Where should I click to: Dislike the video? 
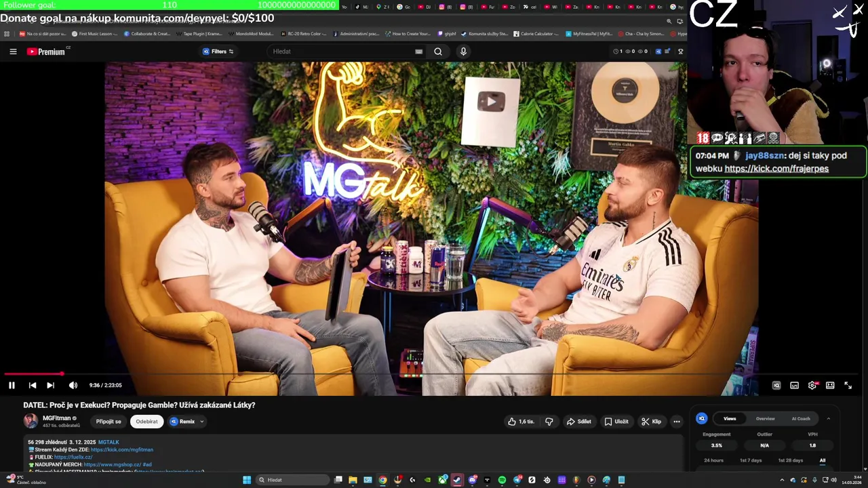click(549, 422)
